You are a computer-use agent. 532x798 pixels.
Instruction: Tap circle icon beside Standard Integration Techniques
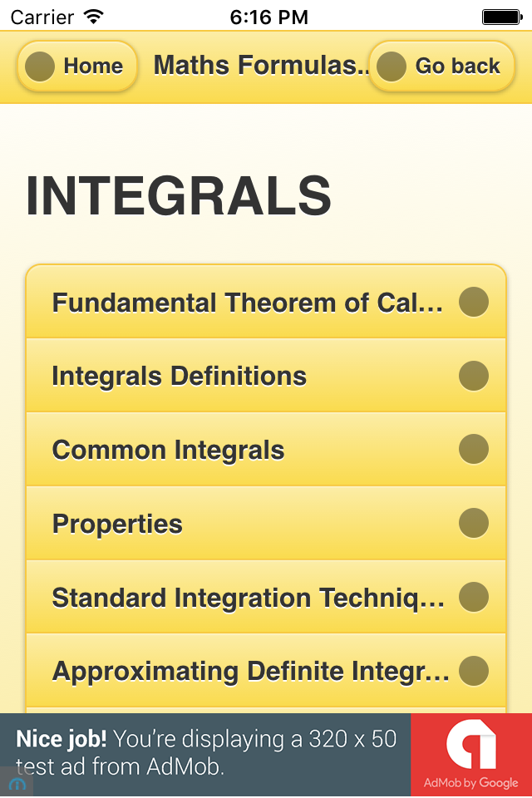(474, 597)
